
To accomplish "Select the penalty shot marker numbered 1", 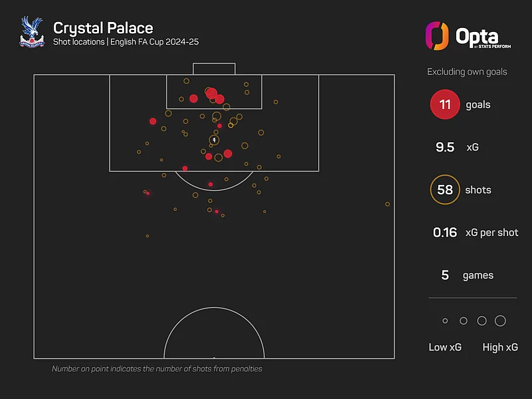I will click(x=214, y=140).
